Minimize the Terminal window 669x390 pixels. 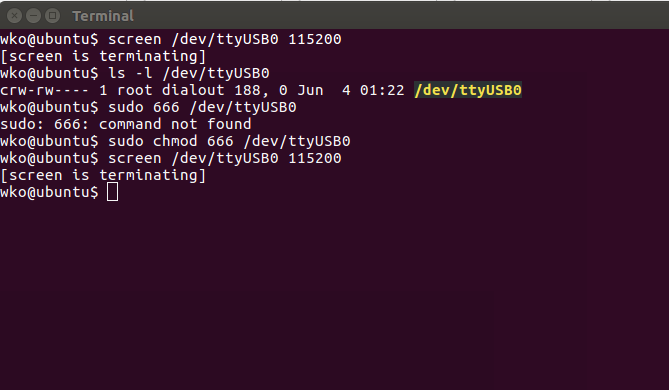33,16
